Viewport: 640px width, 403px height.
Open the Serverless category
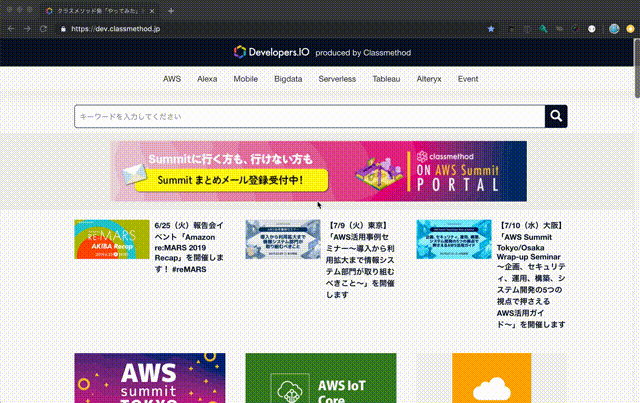(337, 79)
